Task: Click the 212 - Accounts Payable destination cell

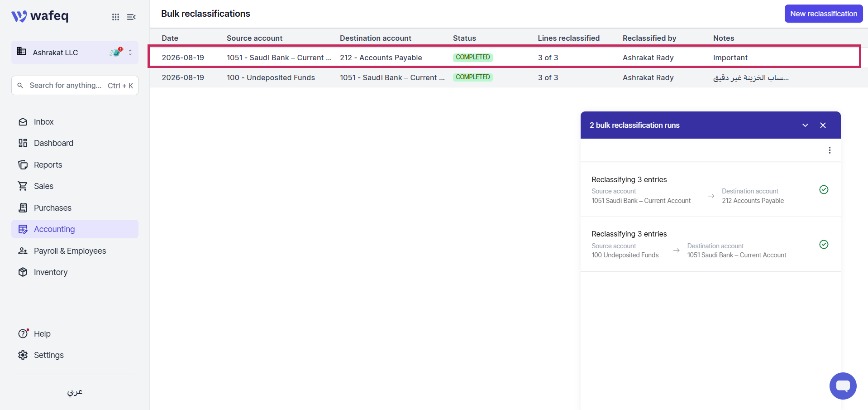Action: [x=381, y=58]
